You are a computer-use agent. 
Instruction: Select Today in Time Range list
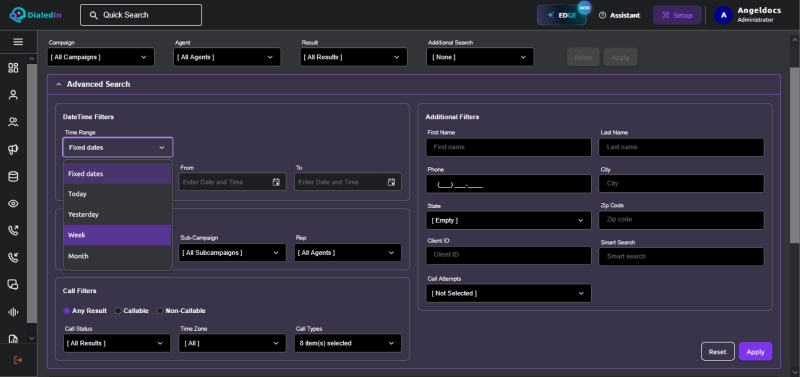pyautogui.click(x=117, y=194)
